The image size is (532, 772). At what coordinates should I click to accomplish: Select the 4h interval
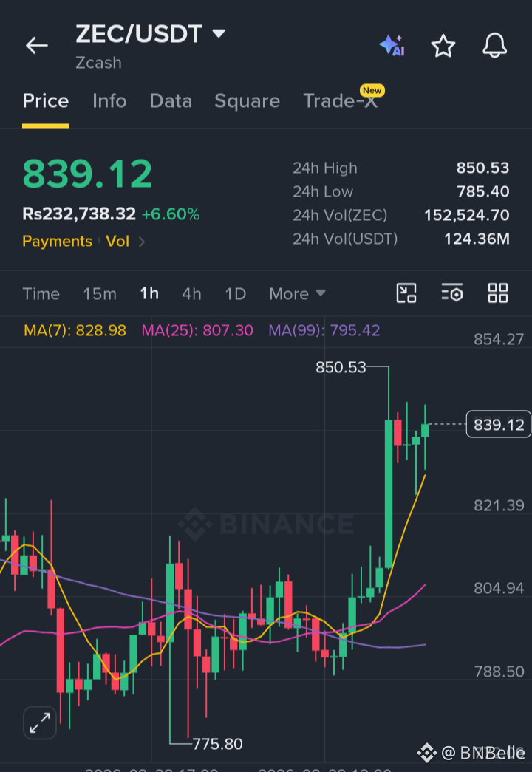tap(191, 294)
